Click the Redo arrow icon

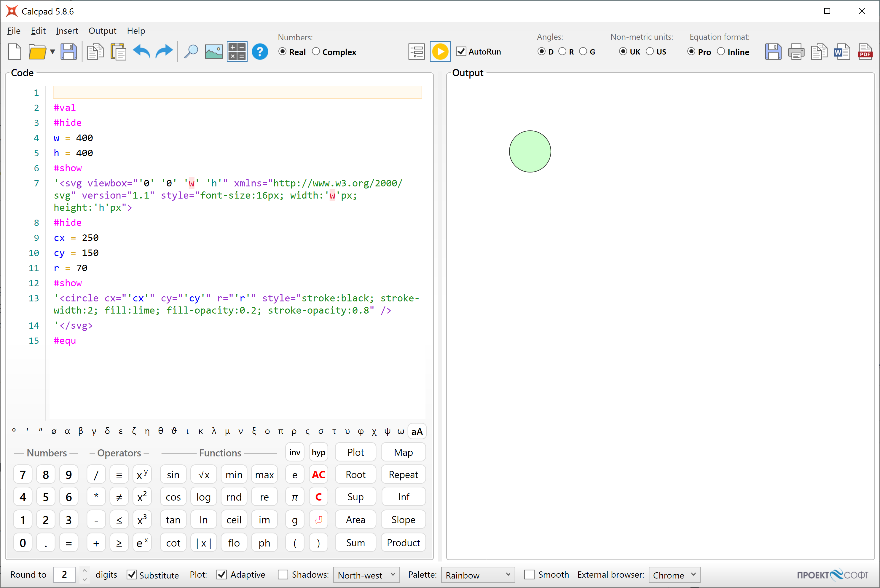164,52
